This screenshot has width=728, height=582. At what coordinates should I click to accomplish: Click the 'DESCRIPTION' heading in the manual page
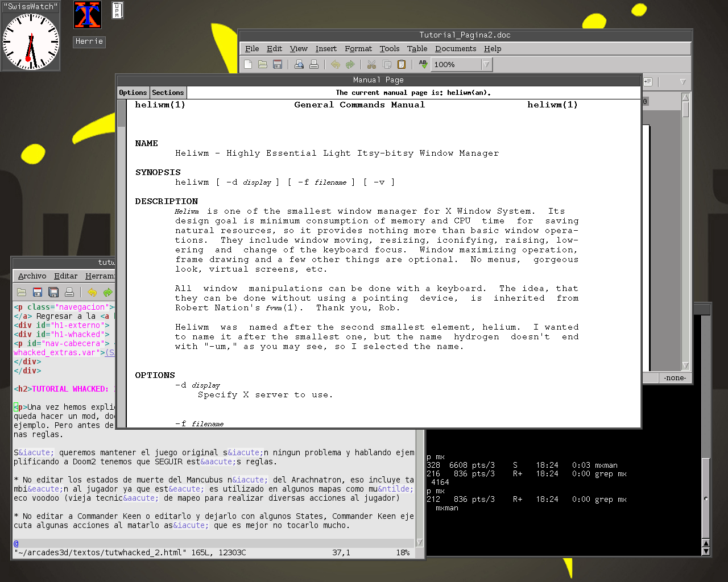pyautogui.click(x=166, y=201)
